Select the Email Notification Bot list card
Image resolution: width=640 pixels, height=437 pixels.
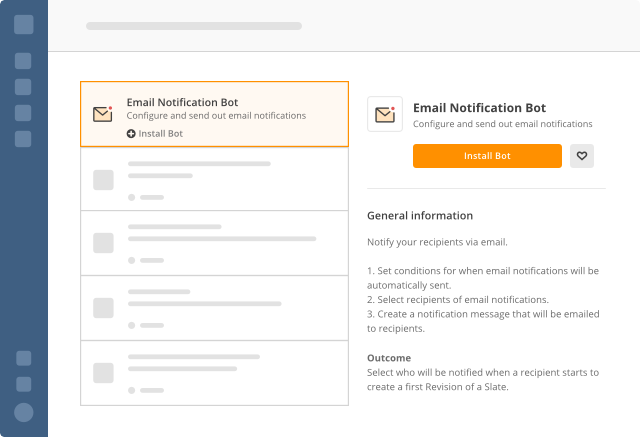(214, 114)
